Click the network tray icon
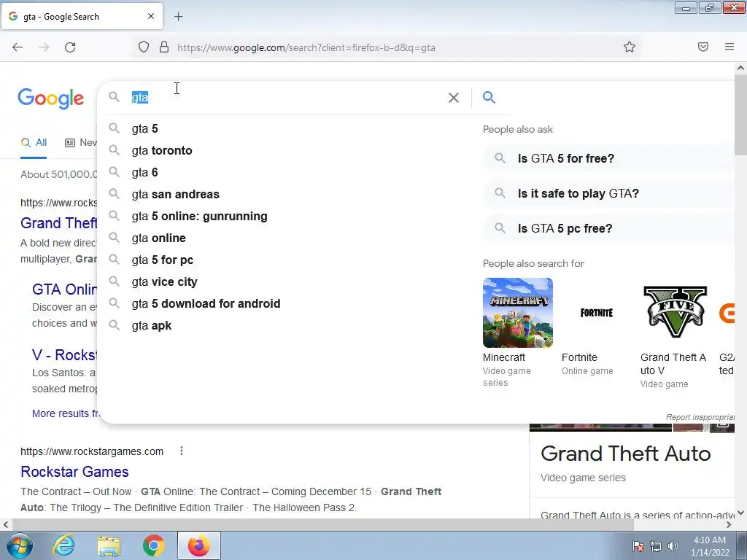 [x=656, y=546]
